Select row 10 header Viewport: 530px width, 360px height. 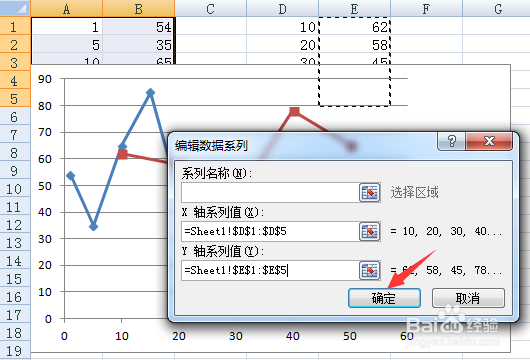15,188
